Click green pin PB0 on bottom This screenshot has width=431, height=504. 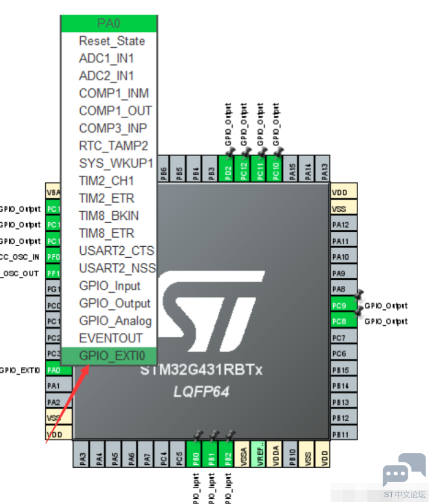194,454
